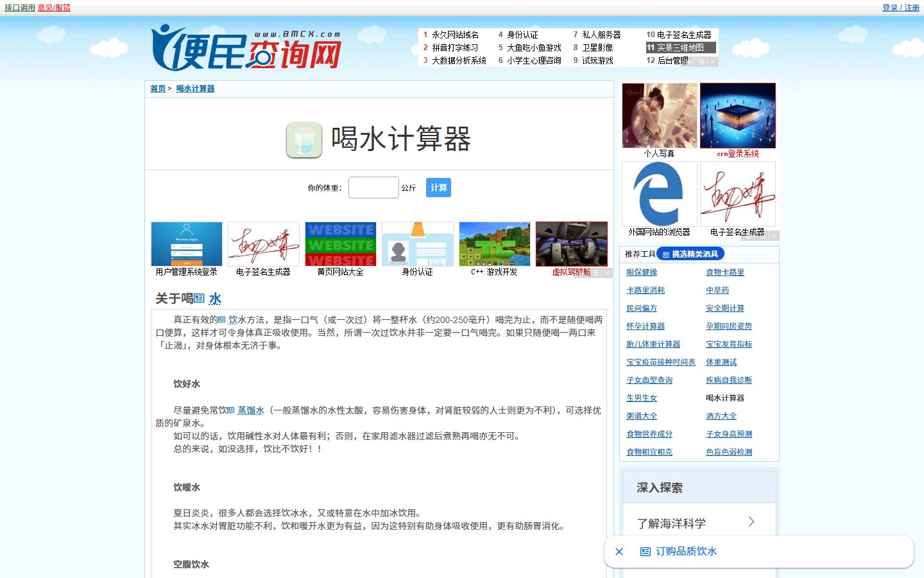The width and height of the screenshot is (924, 578).
Task: Click the chevron next to 了解海洋科学
Action: [x=751, y=522]
